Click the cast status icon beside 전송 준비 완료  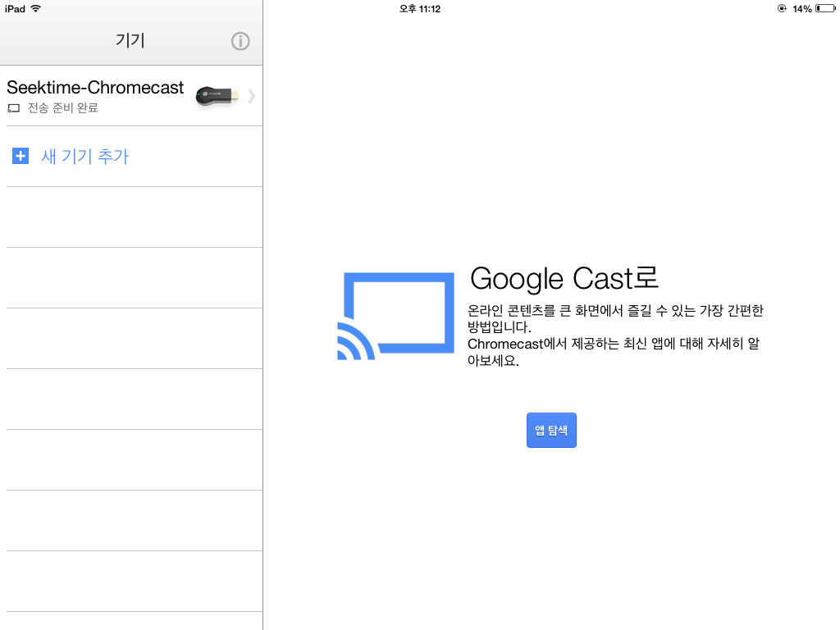[x=13, y=108]
